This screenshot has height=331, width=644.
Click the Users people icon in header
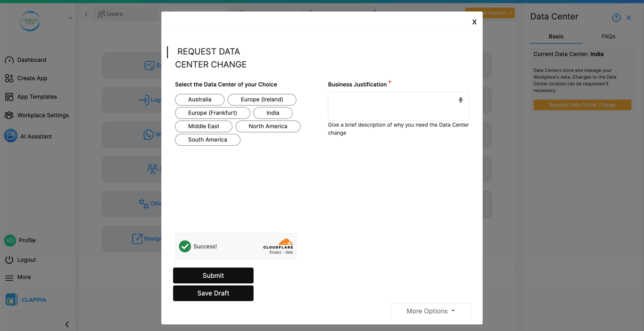coord(101,14)
